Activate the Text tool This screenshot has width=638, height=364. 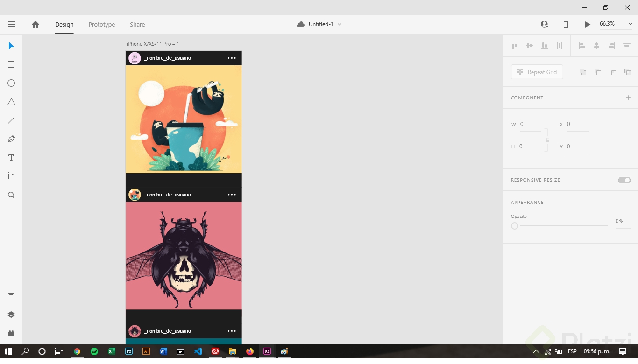pyautogui.click(x=11, y=157)
